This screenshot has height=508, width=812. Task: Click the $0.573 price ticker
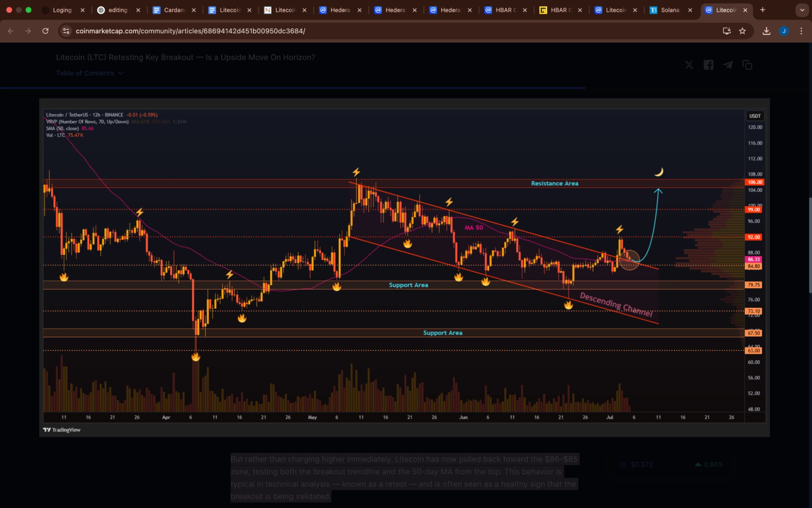coord(636,464)
